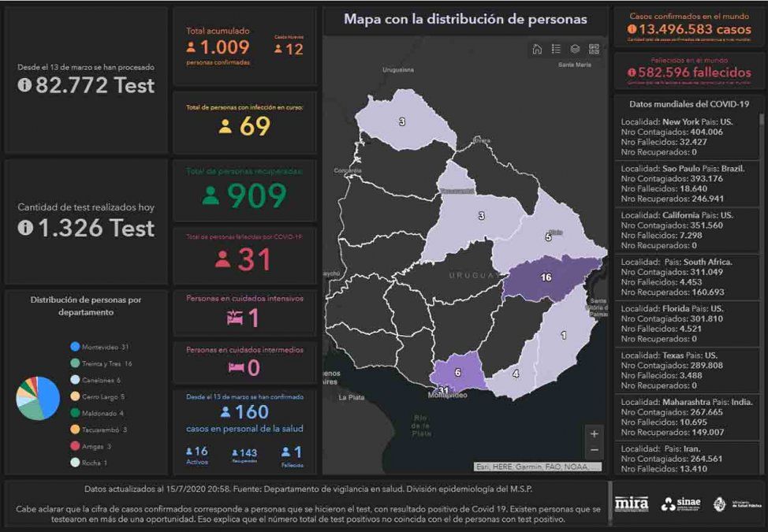The height and width of the screenshot is (532, 768).
Task: Click the intensive care bed icon
Action: (x=235, y=318)
